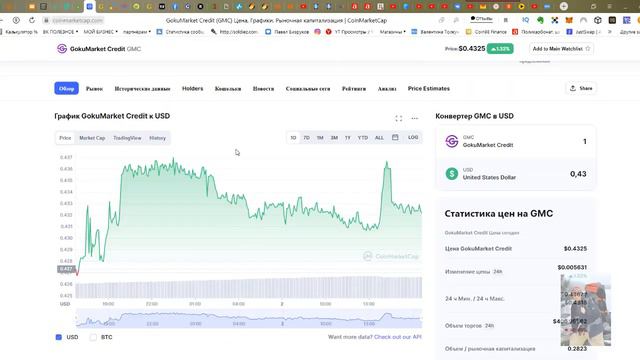Switch chart to Price view
This screenshot has width=640, height=360.
coord(65,138)
